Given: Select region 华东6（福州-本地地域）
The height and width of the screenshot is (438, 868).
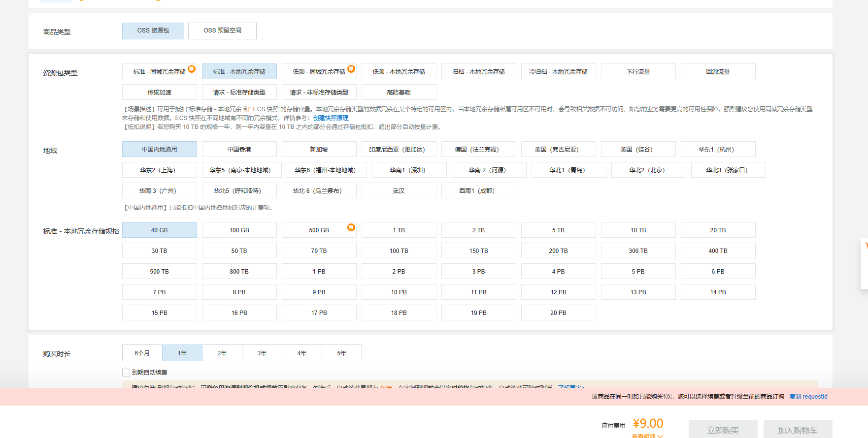Looking at the screenshot, I should tap(327, 170).
